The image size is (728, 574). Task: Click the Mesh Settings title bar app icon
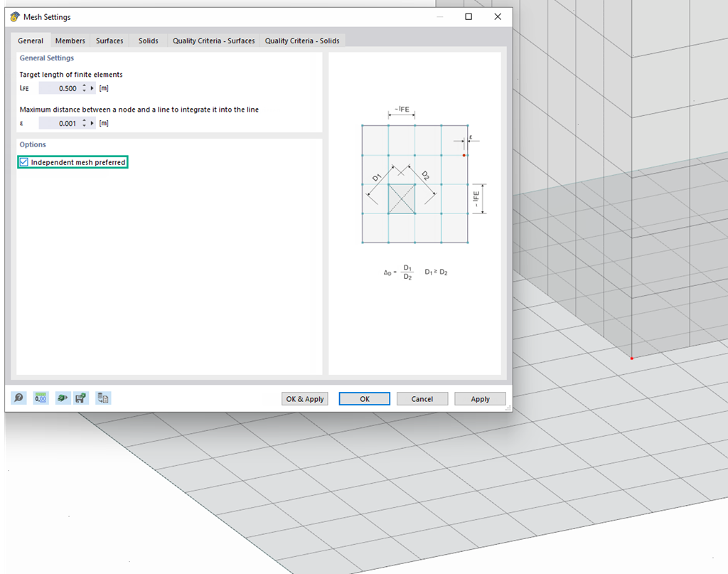pos(15,17)
